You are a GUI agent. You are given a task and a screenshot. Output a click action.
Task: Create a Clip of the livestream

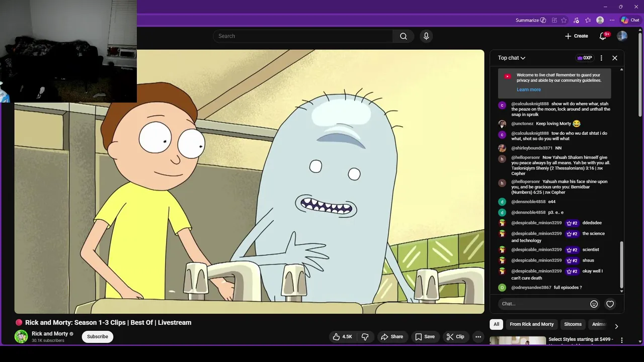coord(455,337)
